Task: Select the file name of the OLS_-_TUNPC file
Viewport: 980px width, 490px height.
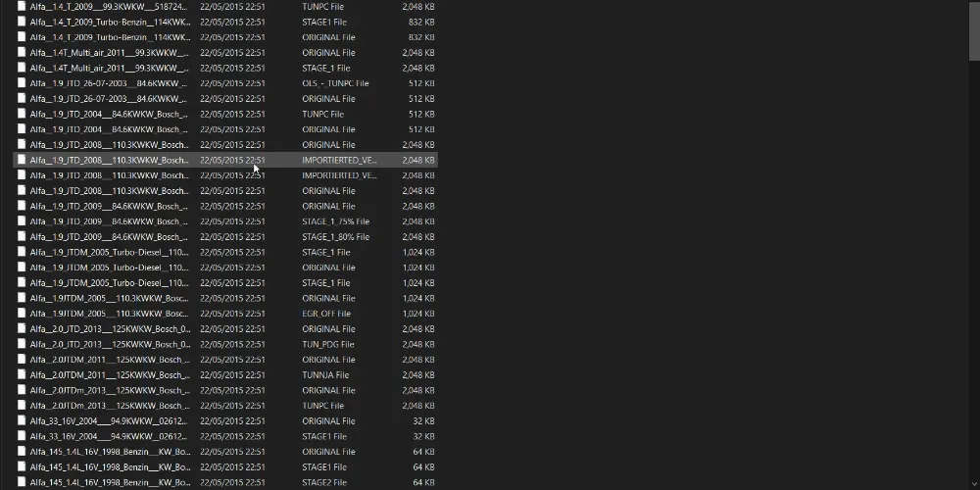Action: pos(109,83)
